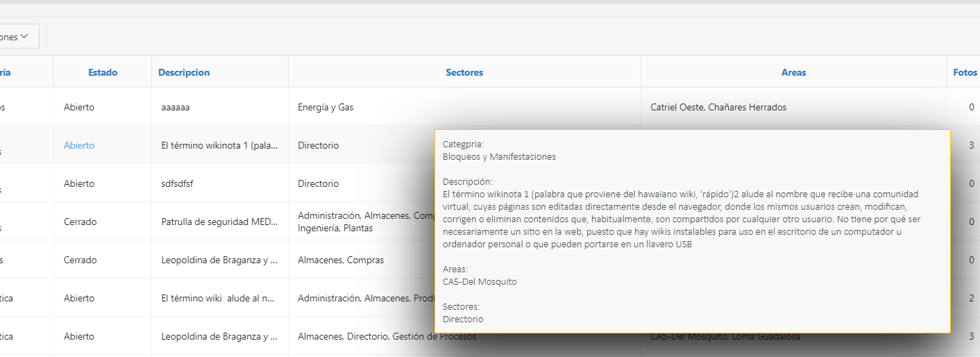Click the Areas column header
The image size is (980, 357).
[793, 72]
